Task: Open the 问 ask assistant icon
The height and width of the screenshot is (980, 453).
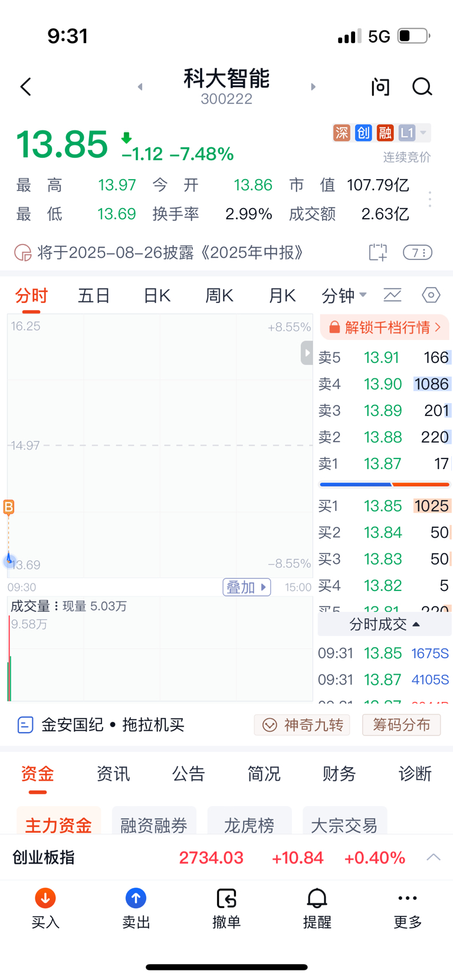Action: pos(380,87)
